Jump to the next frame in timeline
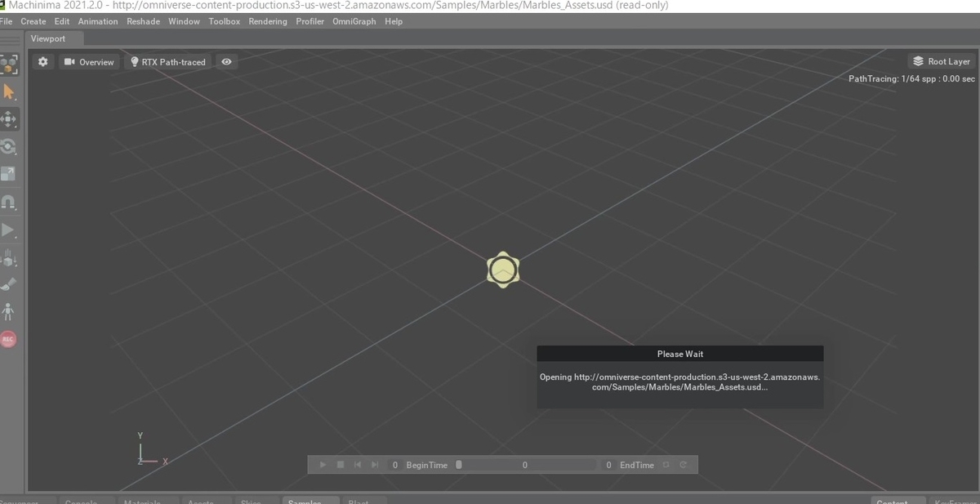 tap(375, 465)
